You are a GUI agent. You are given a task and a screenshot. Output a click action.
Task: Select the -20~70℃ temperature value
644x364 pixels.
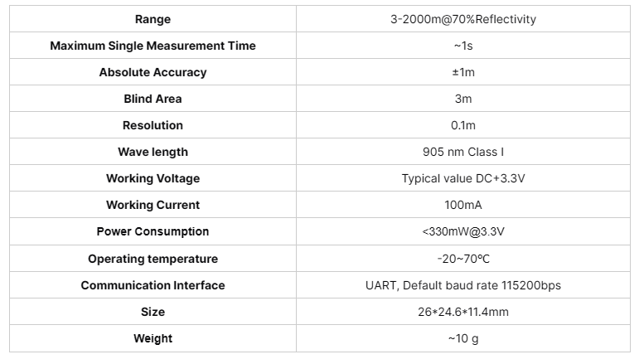coord(462,258)
